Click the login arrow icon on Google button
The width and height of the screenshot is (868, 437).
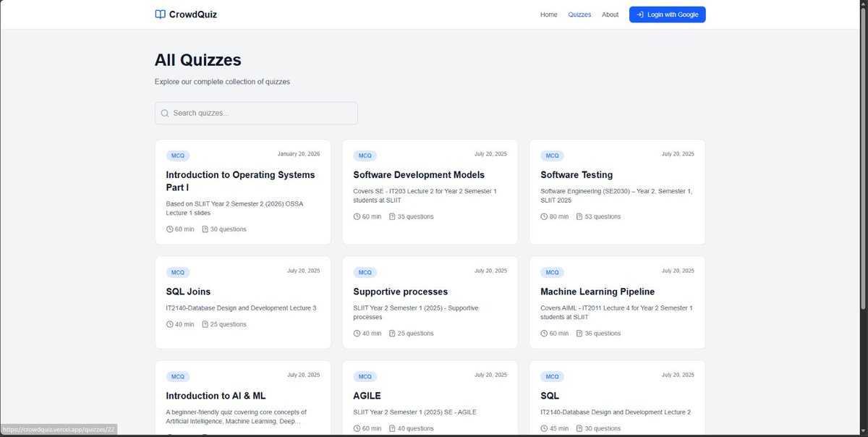click(640, 14)
